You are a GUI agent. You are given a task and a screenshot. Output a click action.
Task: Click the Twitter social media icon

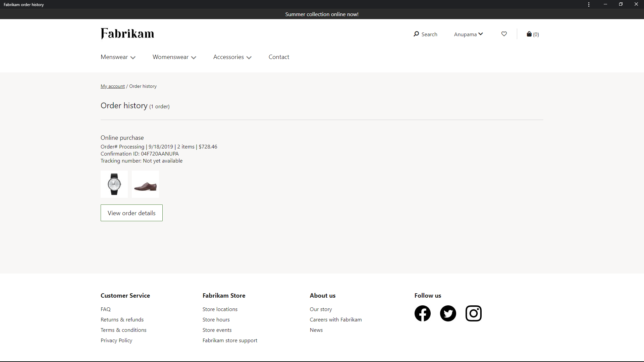tap(448, 313)
